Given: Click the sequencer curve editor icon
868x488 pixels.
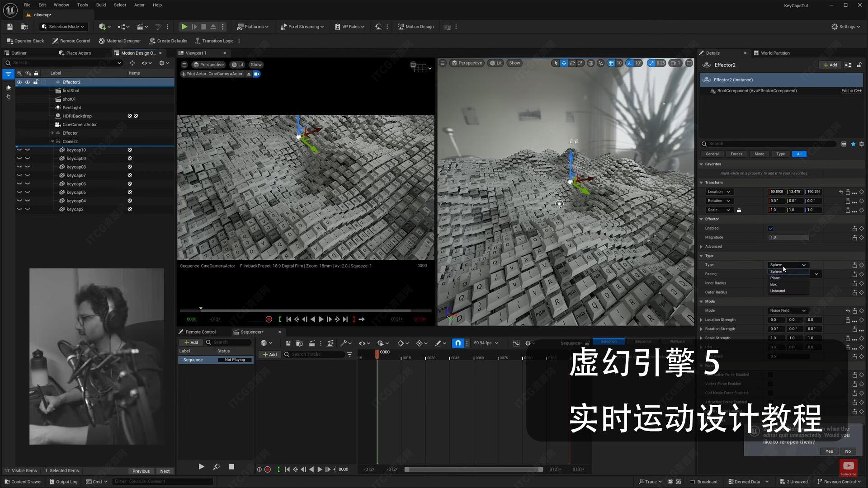Looking at the screenshot, I should (x=516, y=343).
